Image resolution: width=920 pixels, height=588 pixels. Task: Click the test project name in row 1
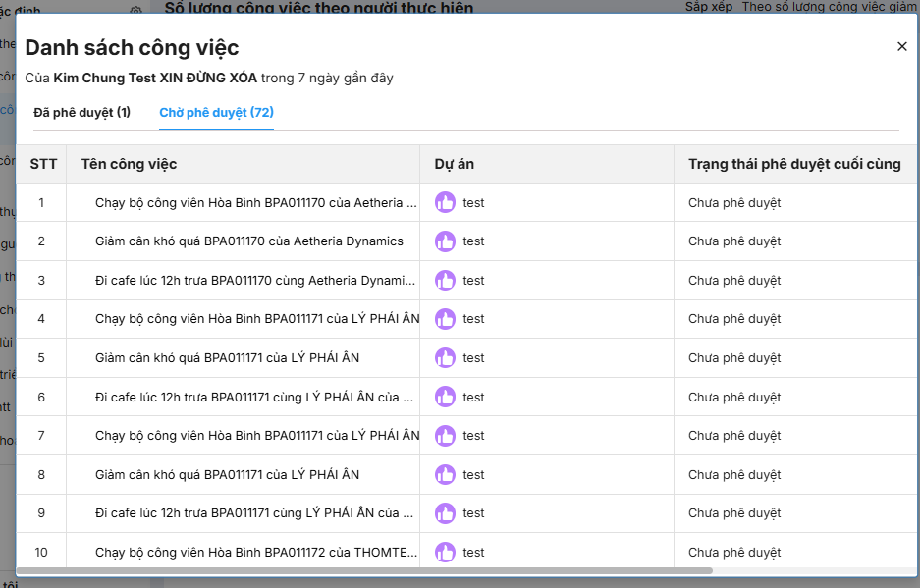pyautogui.click(x=473, y=203)
